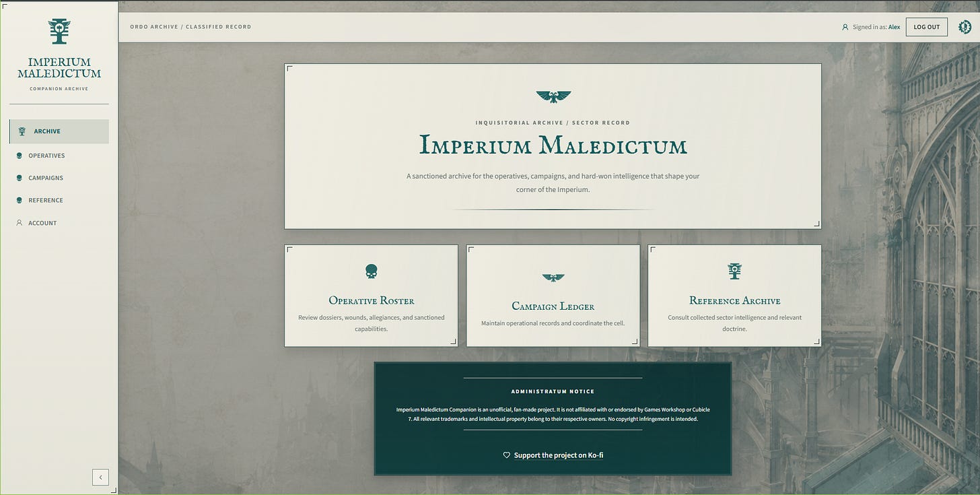Open the Campaign Ledger card
This screenshot has width=980, height=495.
553,296
